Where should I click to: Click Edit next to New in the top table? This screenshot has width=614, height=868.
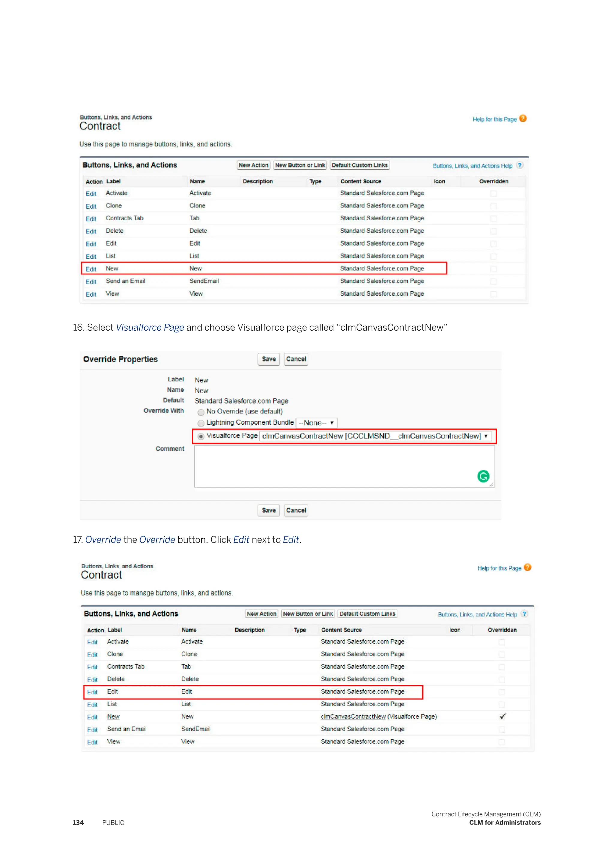click(x=91, y=269)
